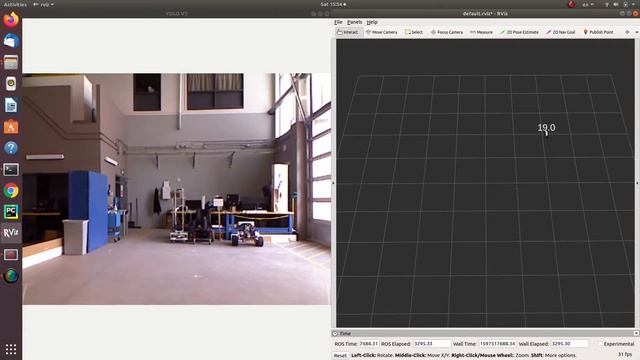Activate the Focus Camera tool
This screenshot has width=640, height=360.
point(447,32)
